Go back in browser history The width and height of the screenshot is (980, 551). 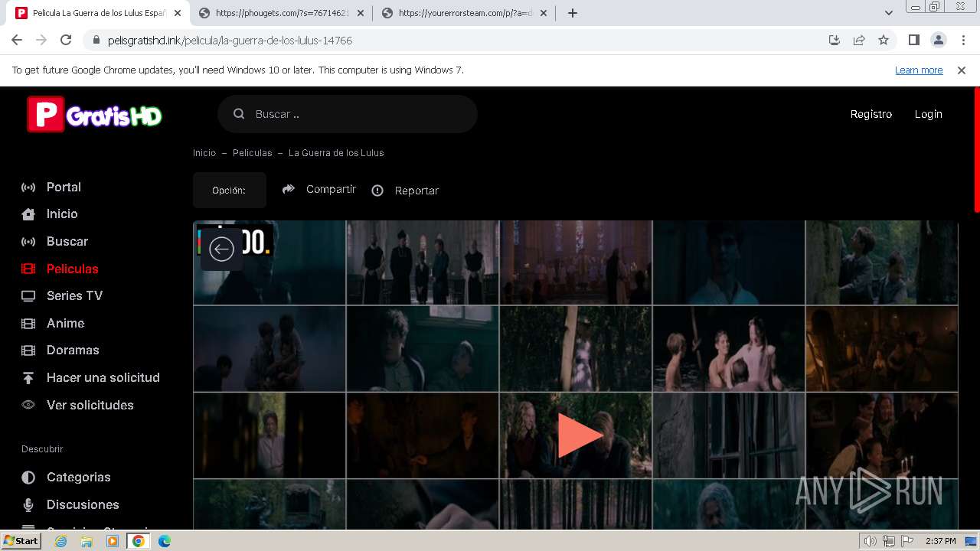pyautogui.click(x=17, y=40)
